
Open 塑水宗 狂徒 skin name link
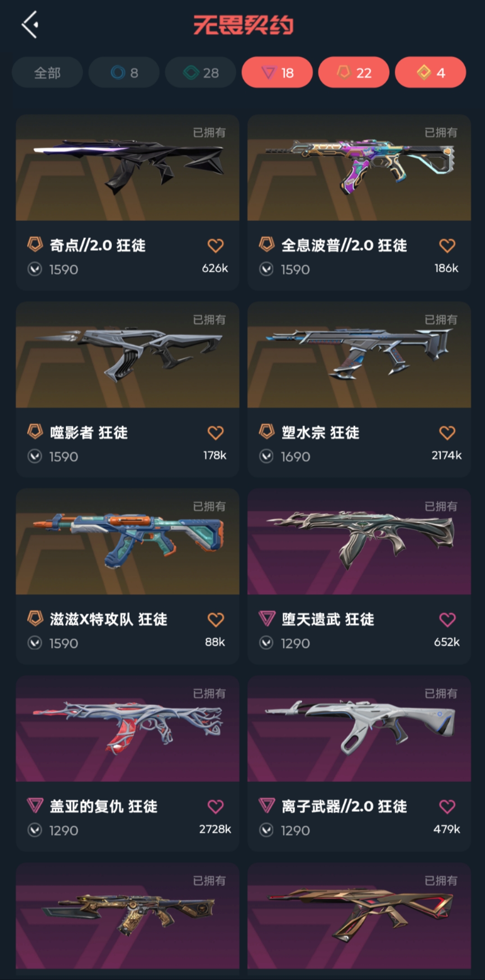point(320,433)
